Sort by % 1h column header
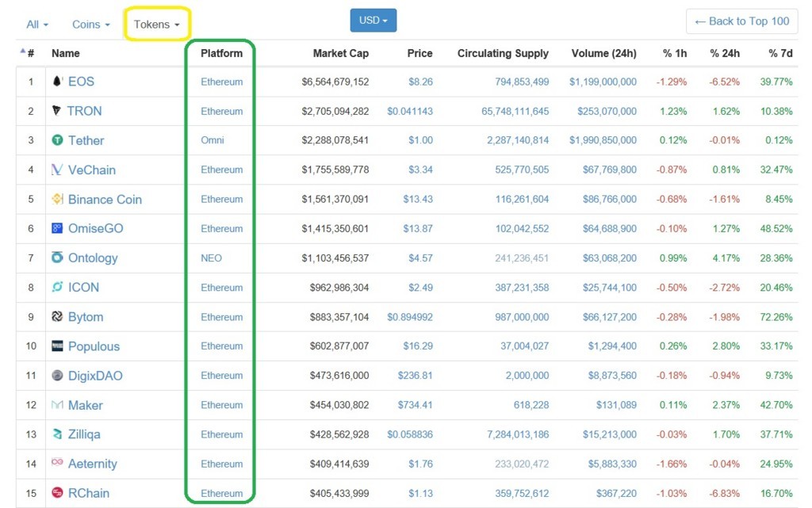Image resolution: width=812 pixels, height=508 pixels. pyautogui.click(x=675, y=53)
